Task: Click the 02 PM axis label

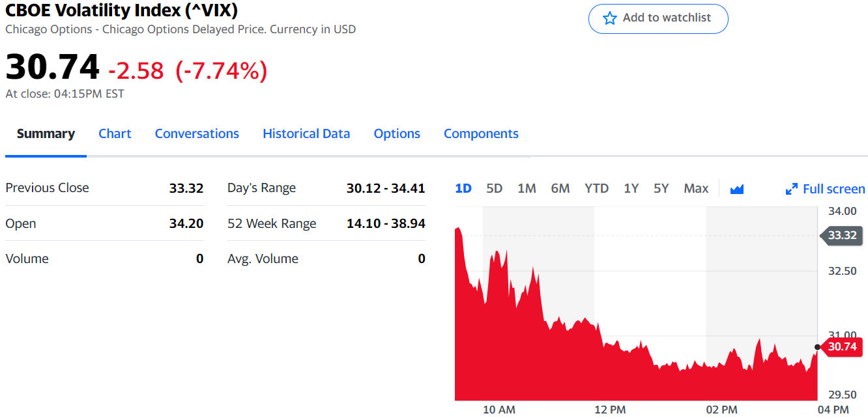Action: [721, 410]
